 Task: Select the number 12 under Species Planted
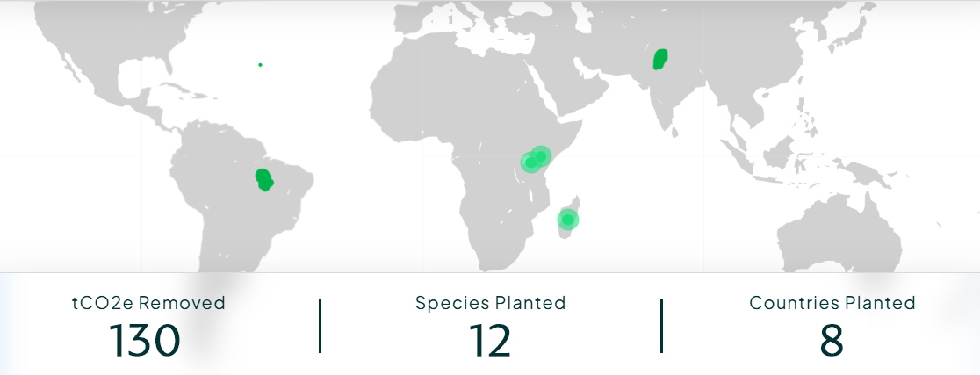(x=489, y=341)
